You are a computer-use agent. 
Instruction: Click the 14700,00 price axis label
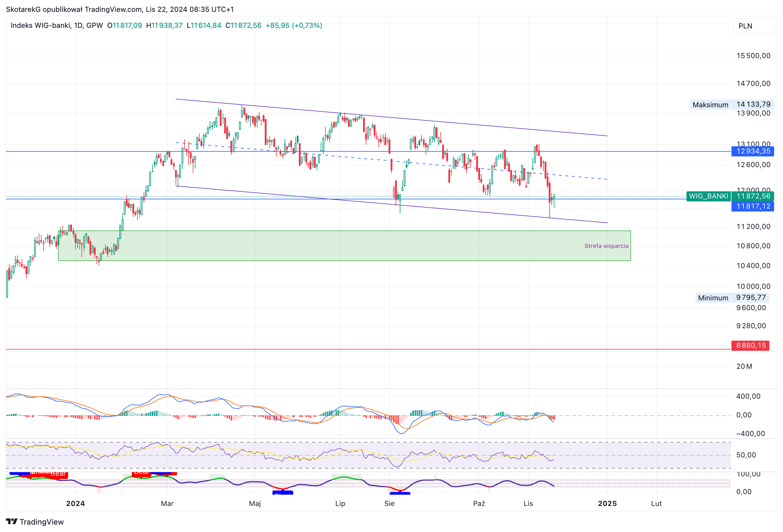click(x=753, y=84)
